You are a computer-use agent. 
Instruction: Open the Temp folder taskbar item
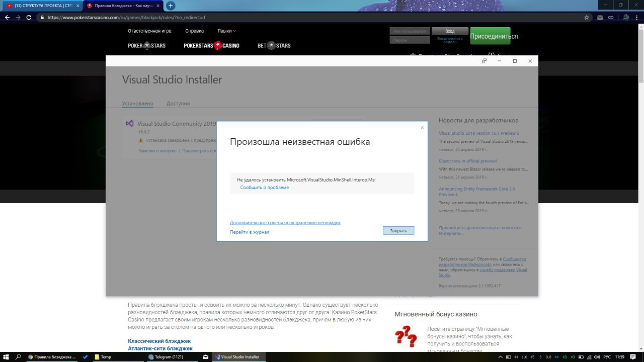point(119,356)
